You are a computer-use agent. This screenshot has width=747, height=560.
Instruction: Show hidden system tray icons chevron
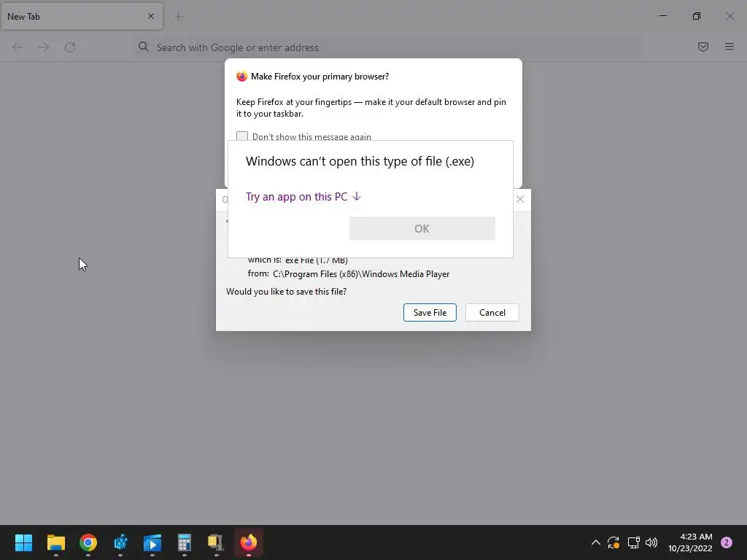[595, 542]
